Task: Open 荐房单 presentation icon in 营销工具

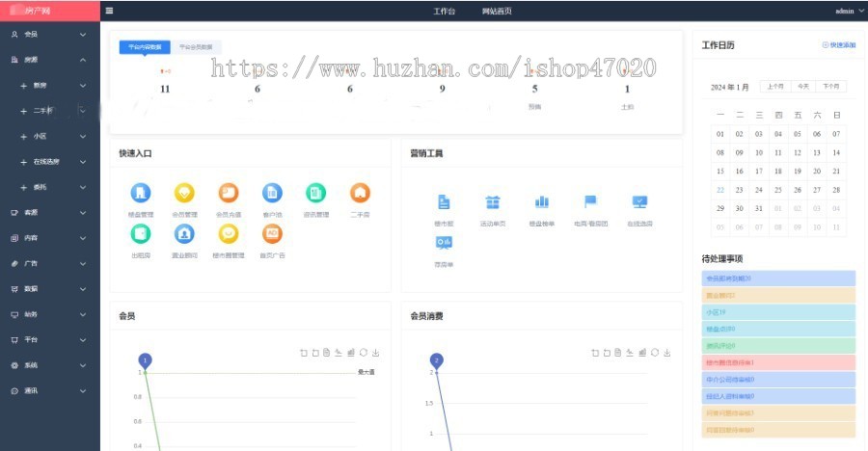Action: click(x=444, y=243)
